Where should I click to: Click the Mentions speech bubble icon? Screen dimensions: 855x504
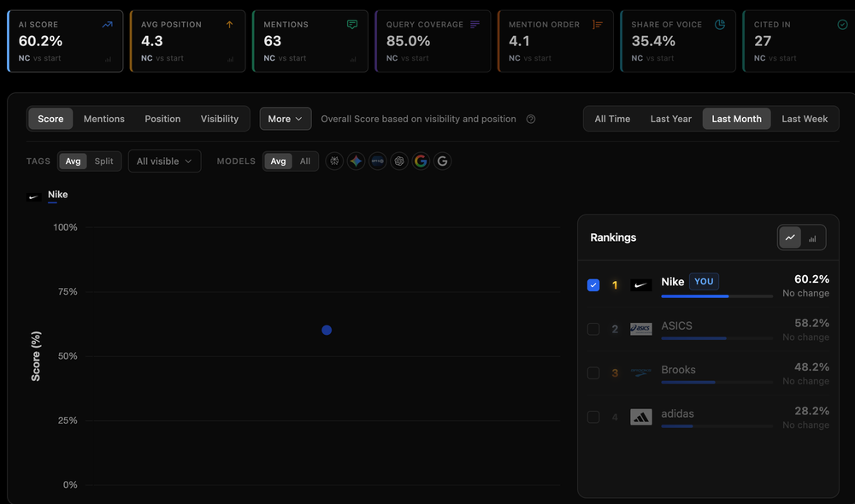pos(351,24)
